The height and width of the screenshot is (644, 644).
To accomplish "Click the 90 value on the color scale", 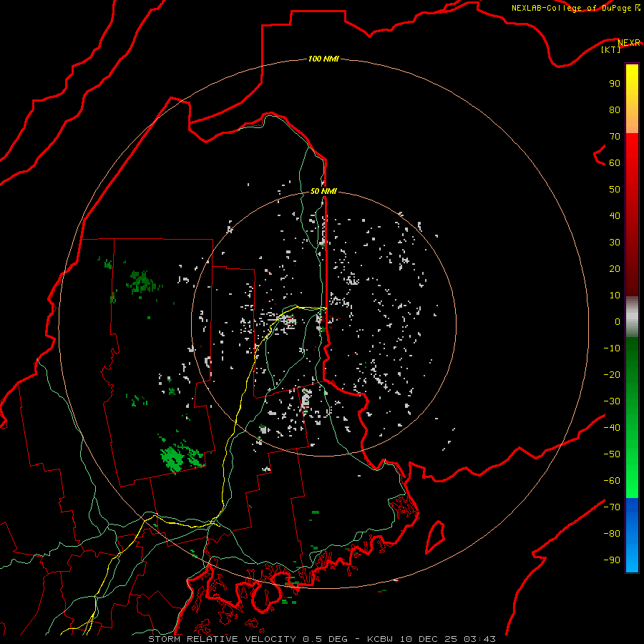I will pos(615,84).
